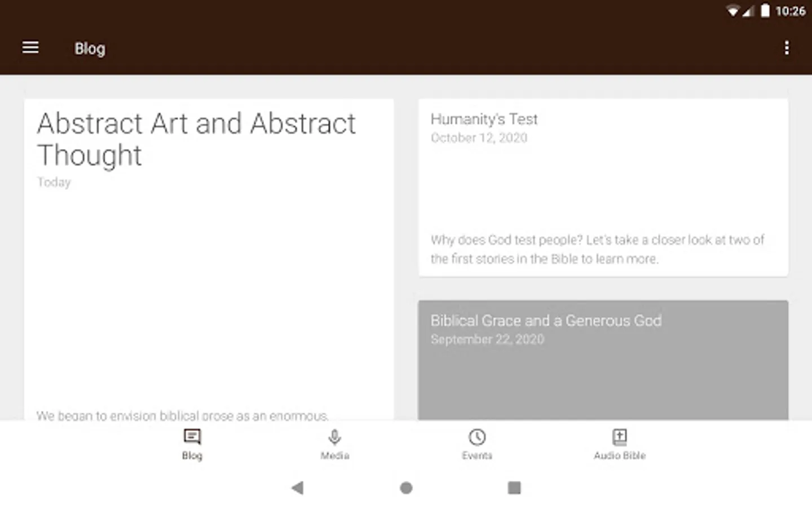Switch to the Media tab label
The height and width of the screenshot is (508, 812).
pos(334,456)
